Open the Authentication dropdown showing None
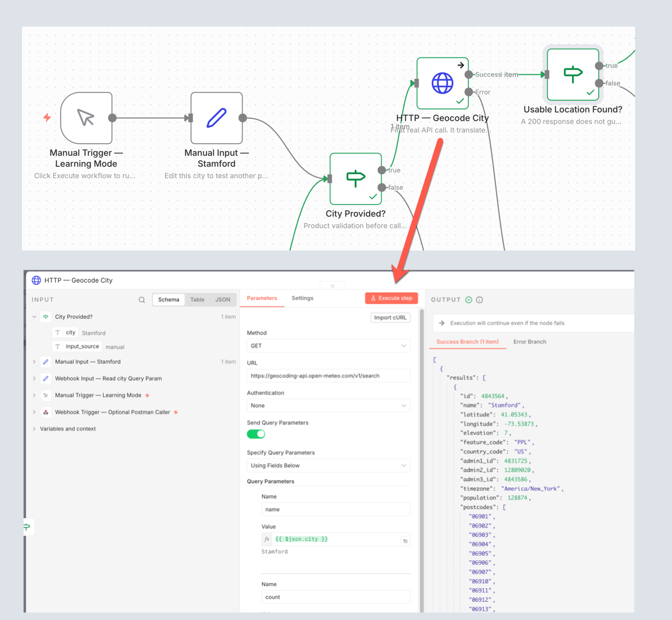Image resolution: width=672 pixels, height=620 pixels. (328, 405)
